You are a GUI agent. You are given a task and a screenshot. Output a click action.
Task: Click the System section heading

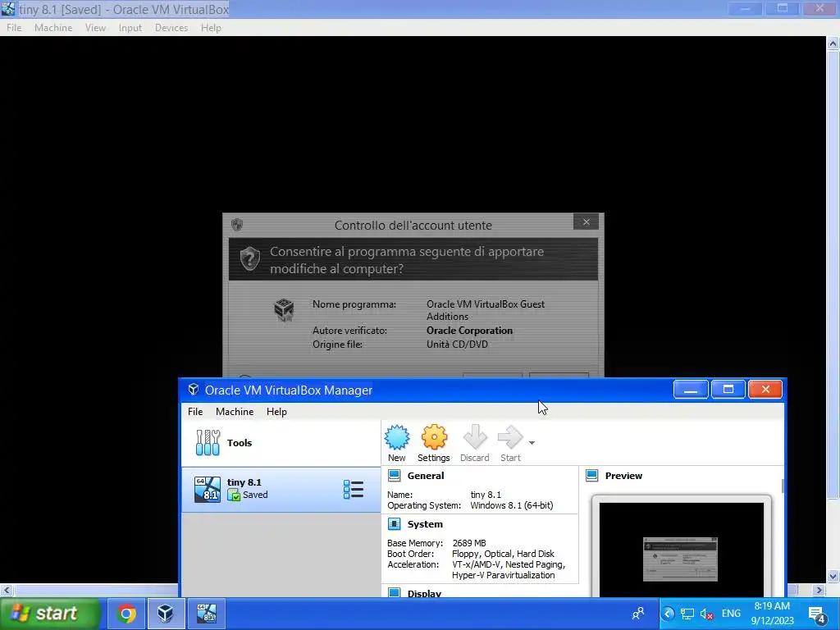pyautogui.click(x=425, y=524)
